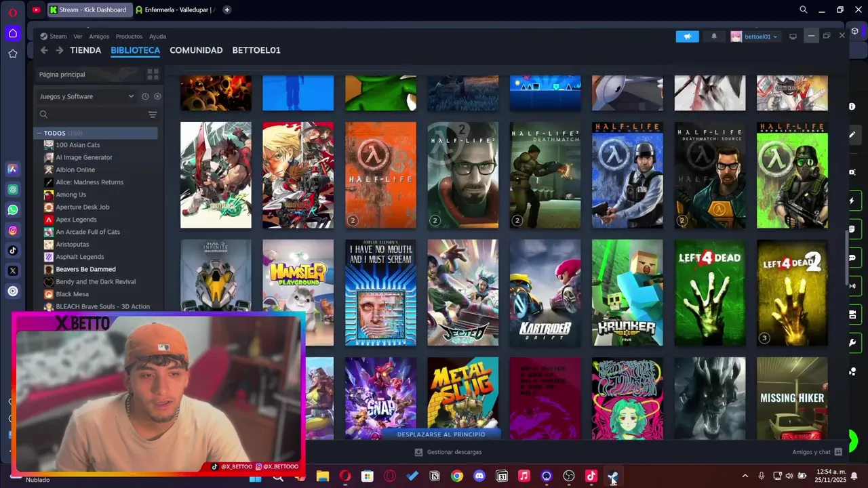Select Among Us in the games list
Image resolution: width=868 pixels, height=488 pixels.
point(71,195)
